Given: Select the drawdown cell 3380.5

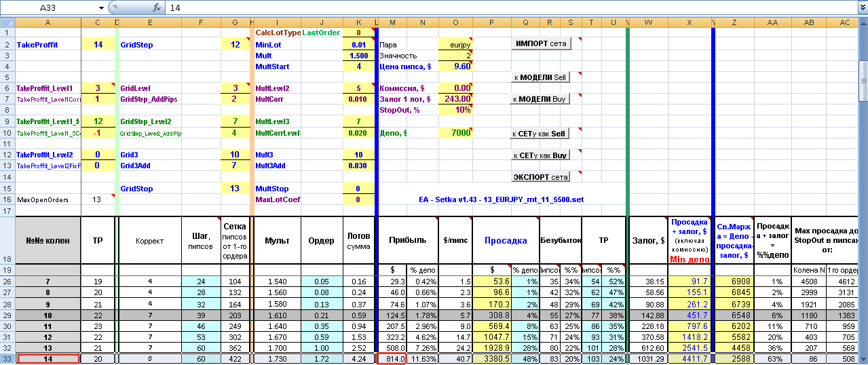Looking at the screenshot, I should point(491,359).
